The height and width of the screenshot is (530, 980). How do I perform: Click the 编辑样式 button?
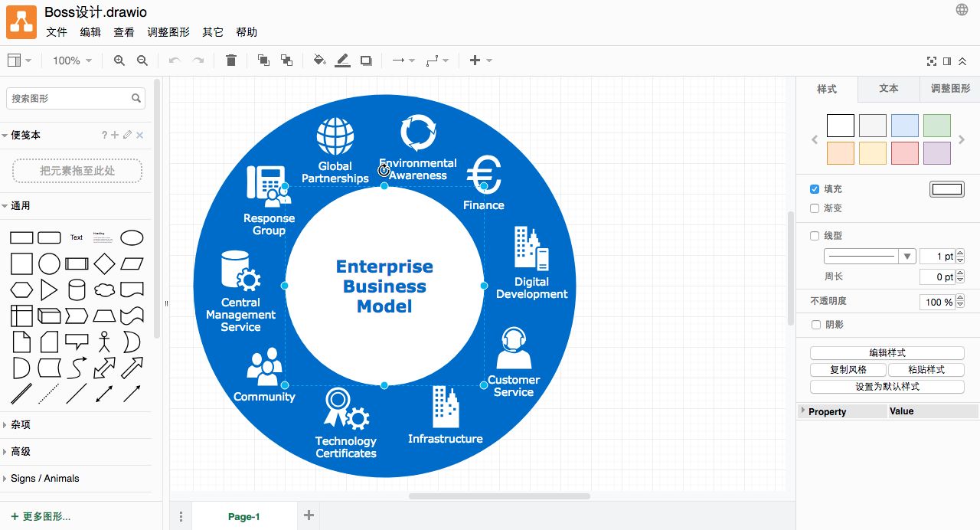[887, 353]
